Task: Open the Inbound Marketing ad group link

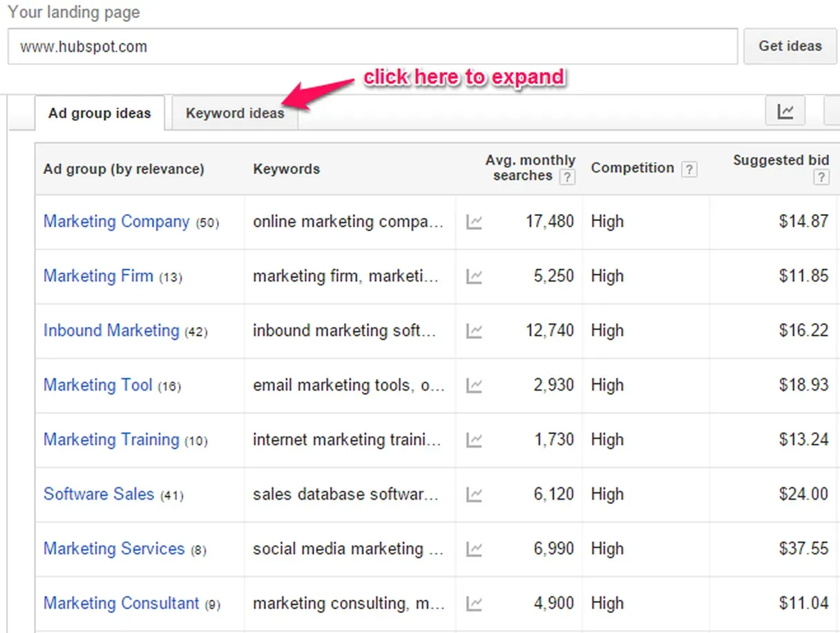Action: point(111,331)
